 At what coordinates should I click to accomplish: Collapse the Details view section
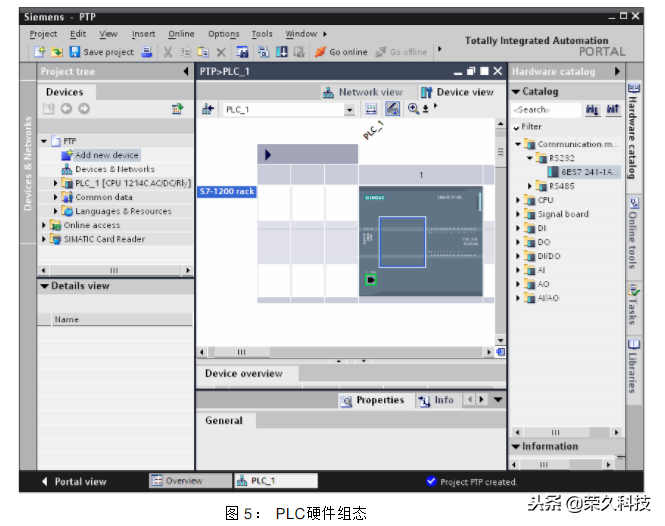45,286
